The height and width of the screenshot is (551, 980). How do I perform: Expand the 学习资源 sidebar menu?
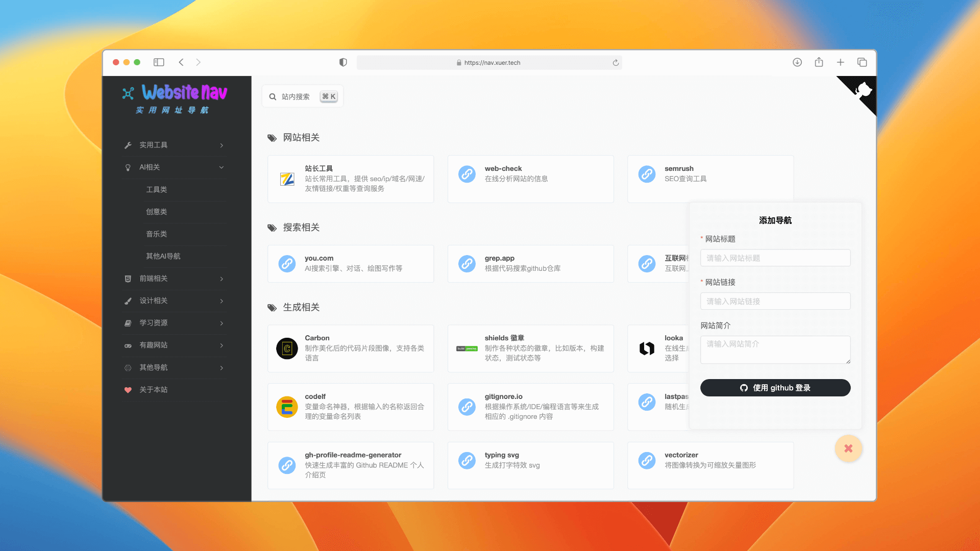point(175,323)
